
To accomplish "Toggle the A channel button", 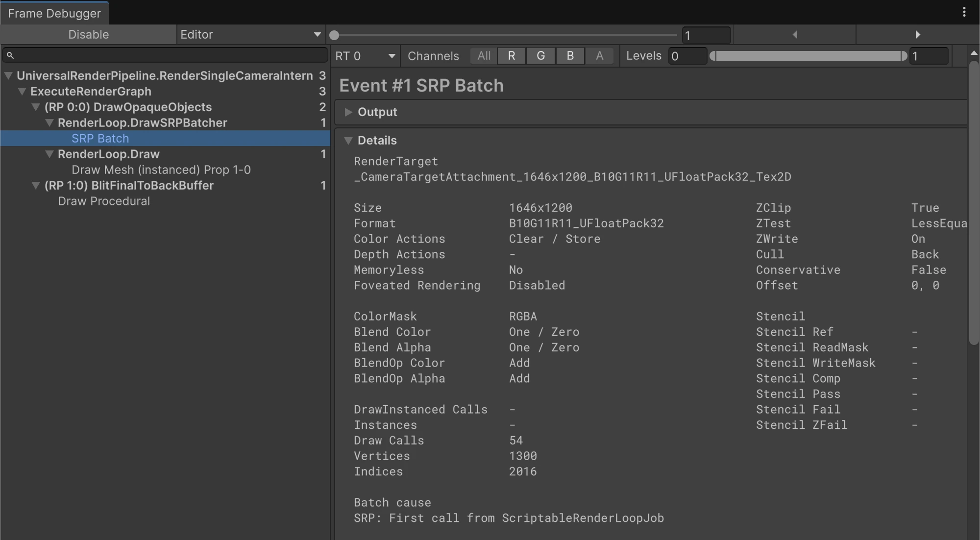I will 599,56.
